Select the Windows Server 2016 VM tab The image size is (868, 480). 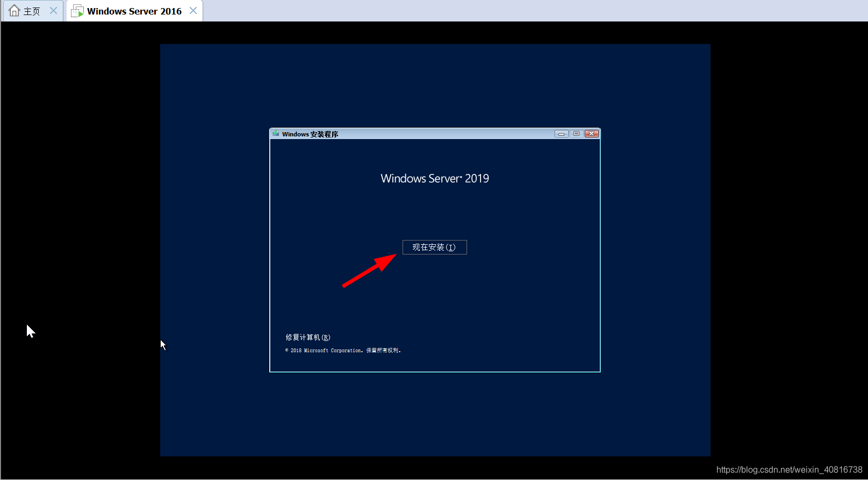pos(134,11)
